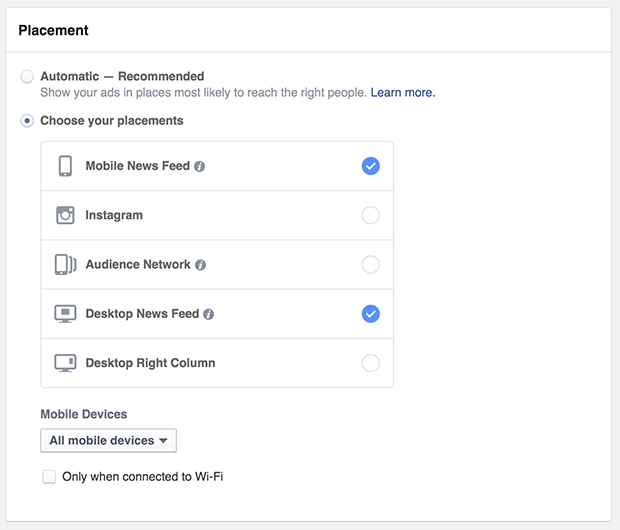Disable the Desktop News Feed placement checkmark
Viewport: 620px width, 530px height.
(370, 314)
